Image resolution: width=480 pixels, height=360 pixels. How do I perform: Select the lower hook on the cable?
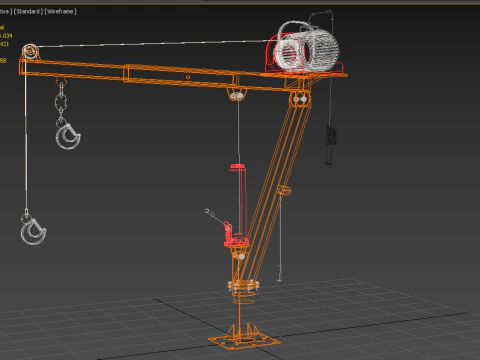[33, 230]
